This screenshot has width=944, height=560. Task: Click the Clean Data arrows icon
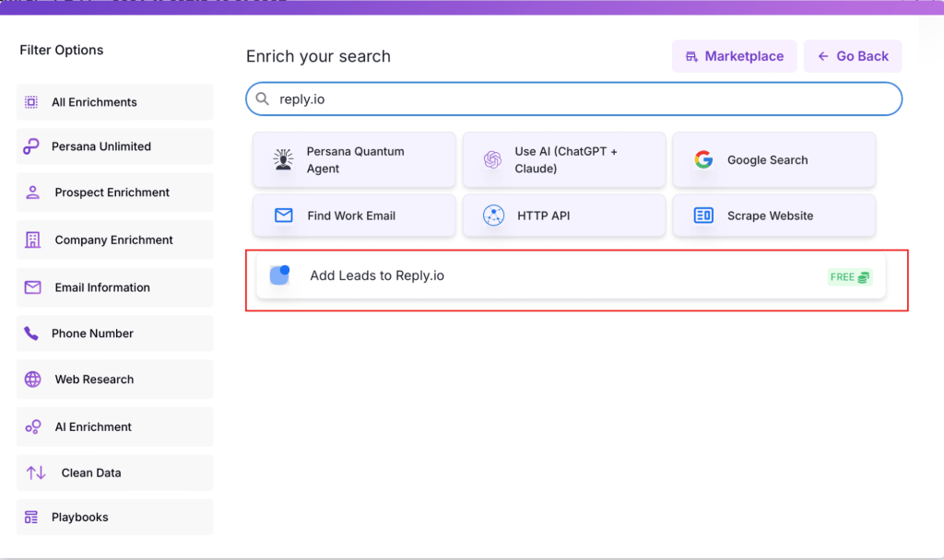pos(36,472)
